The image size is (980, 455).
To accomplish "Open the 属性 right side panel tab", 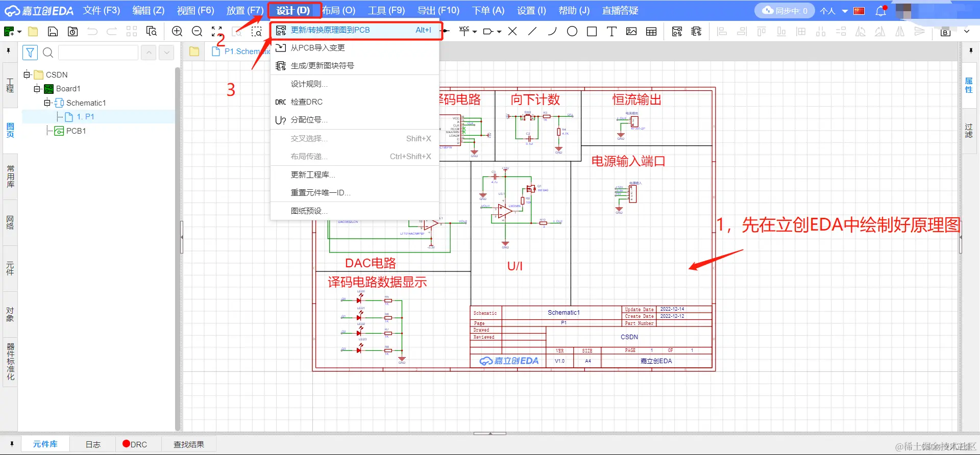I will (969, 85).
